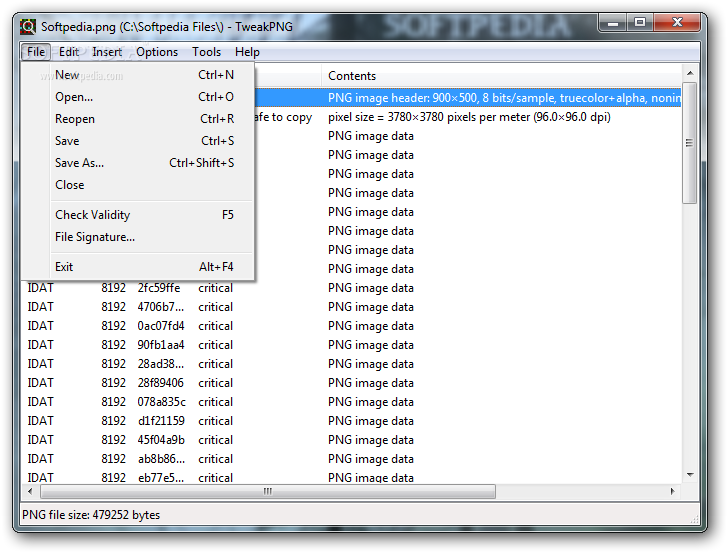This screenshot has width=728, height=553.
Task: Click the horizontal scrollbar left arrow
Action: 30,491
